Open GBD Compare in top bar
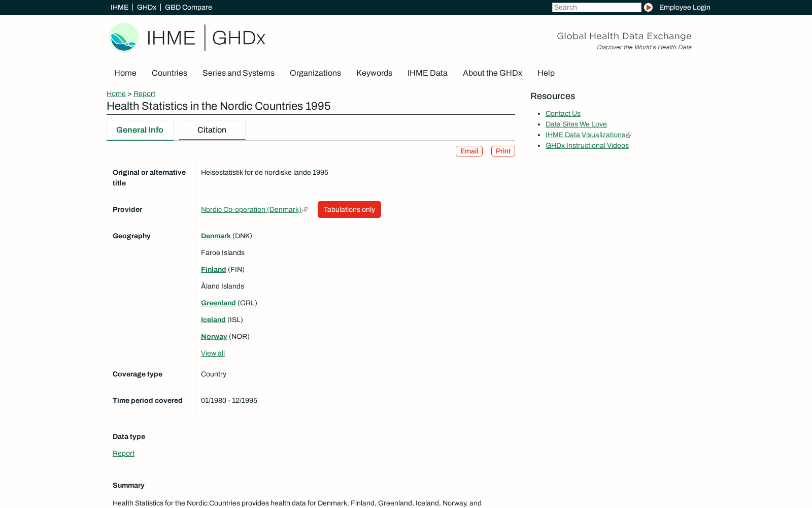 [188, 7]
